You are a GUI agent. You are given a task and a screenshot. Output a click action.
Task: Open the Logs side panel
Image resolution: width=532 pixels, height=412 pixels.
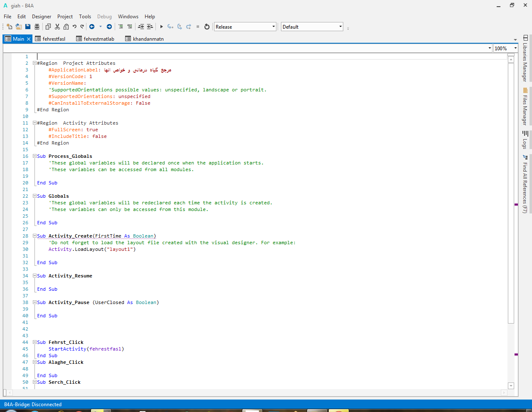tap(525, 140)
